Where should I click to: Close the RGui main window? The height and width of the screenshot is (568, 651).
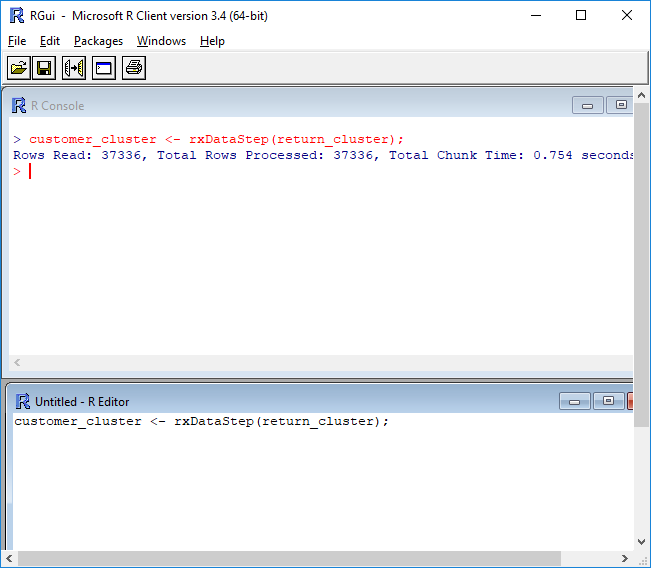click(x=627, y=15)
